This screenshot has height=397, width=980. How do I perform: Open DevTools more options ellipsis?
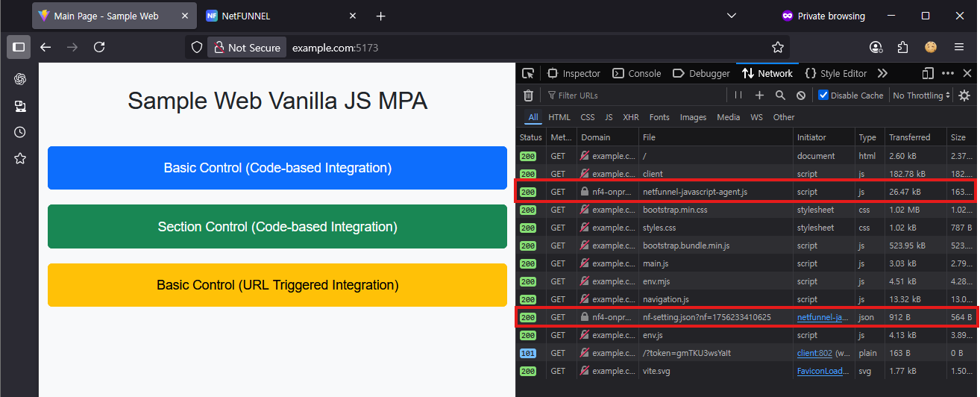(948, 73)
